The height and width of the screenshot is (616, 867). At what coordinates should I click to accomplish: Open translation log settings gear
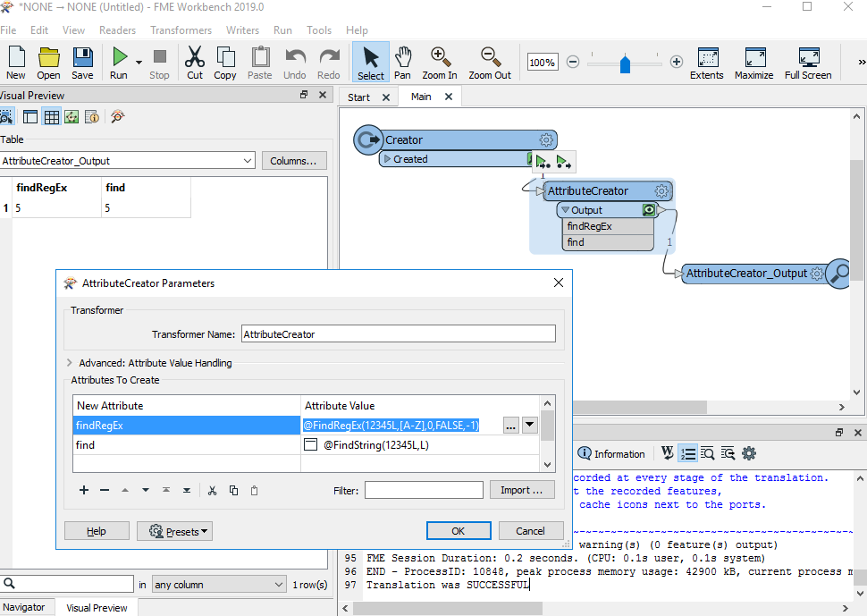tap(749, 453)
